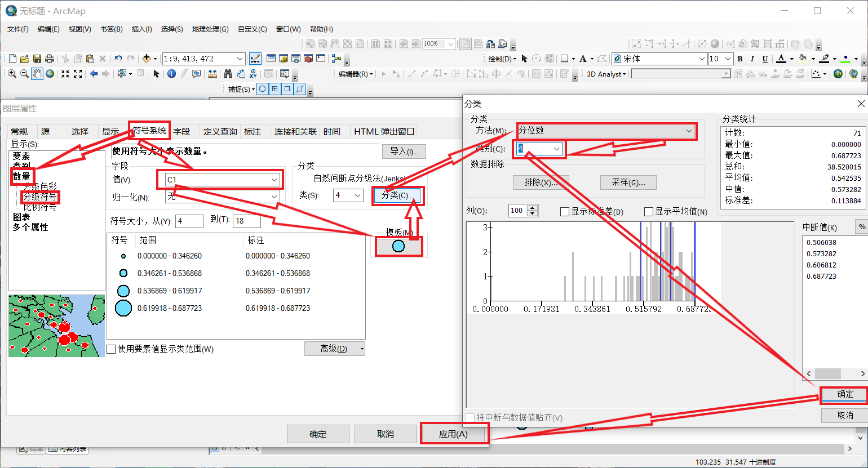
Task: Enable 显示标准差 checkbox
Action: [565, 212]
